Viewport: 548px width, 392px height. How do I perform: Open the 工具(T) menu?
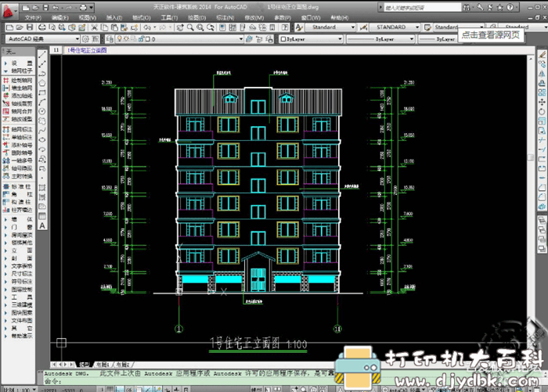click(x=169, y=17)
